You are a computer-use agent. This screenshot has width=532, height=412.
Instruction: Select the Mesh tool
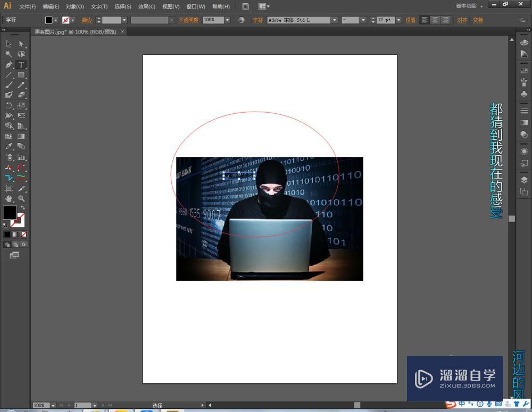click(x=9, y=136)
